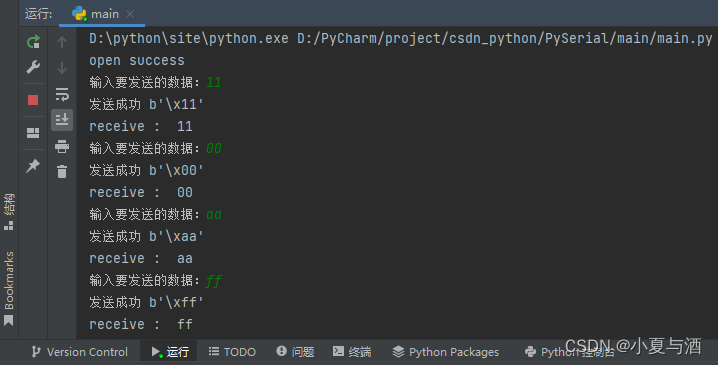This screenshot has height=365, width=718.
Task: Jump down the stack trace with the down arrow
Action: point(62,68)
